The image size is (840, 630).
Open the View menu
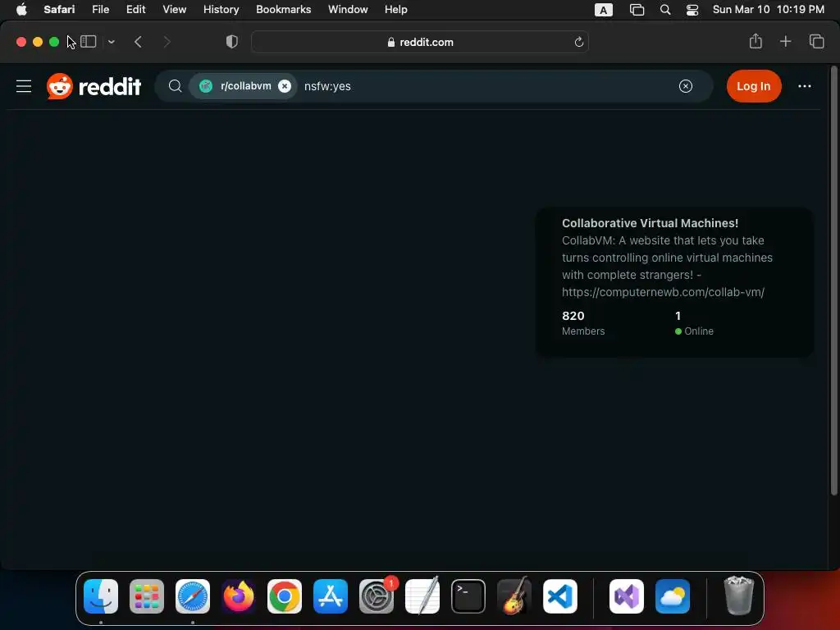point(174,10)
